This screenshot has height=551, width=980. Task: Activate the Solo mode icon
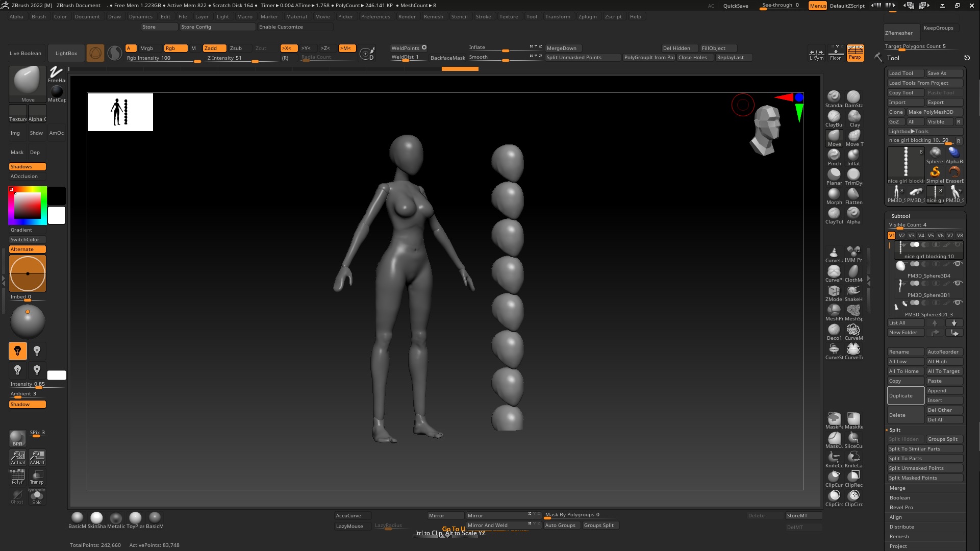click(37, 496)
